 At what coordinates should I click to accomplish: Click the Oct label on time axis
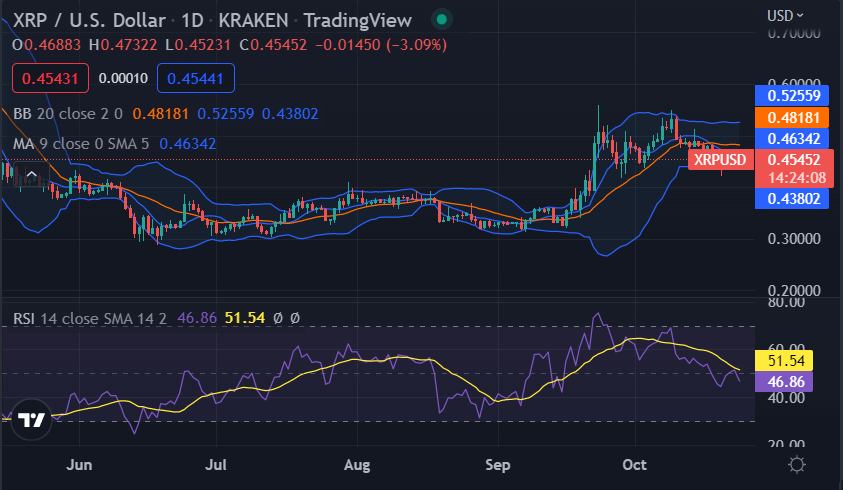[x=634, y=465]
